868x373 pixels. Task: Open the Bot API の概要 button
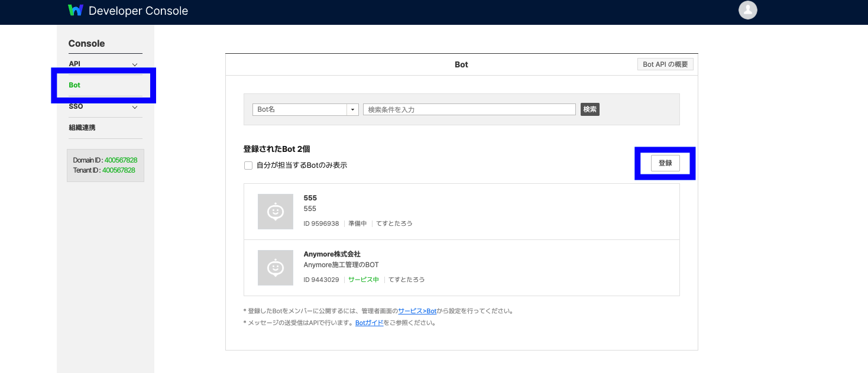tap(665, 64)
